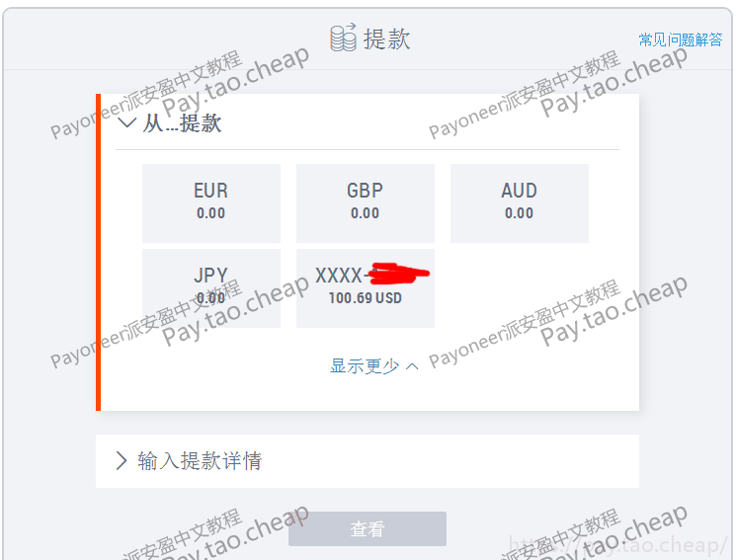Select the EUR 0.00 balance tile
This screenshot has width=736, height=560.
[x=211, y=203]
